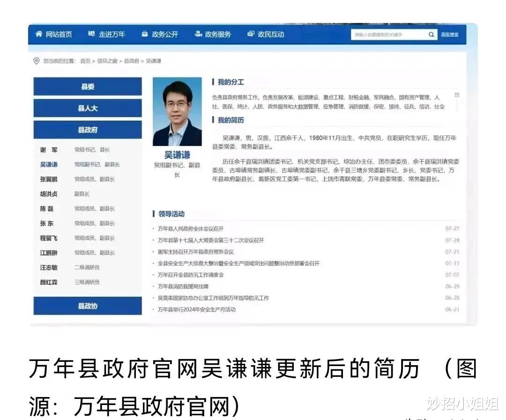
Task: Select 江鹏翀 in the leader list
Action: [49, 253]
